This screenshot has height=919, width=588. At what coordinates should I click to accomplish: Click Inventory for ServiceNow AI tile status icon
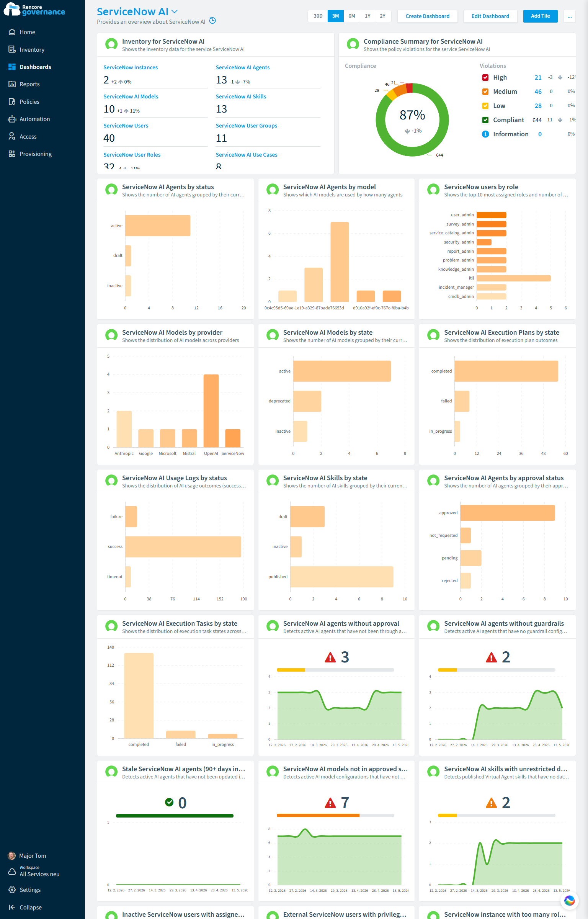point(111,44)
